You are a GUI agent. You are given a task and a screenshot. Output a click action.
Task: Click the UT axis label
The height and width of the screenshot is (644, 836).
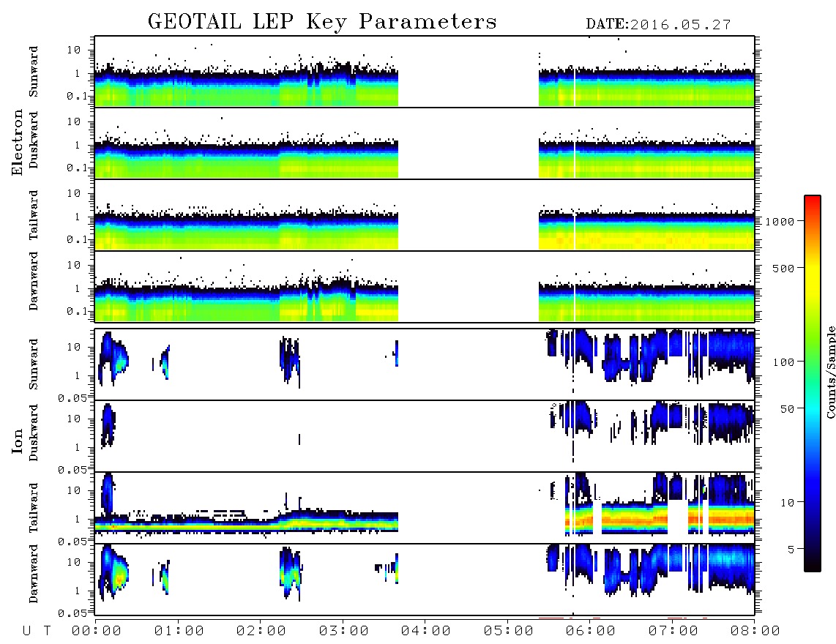click(x=37, y=632)
